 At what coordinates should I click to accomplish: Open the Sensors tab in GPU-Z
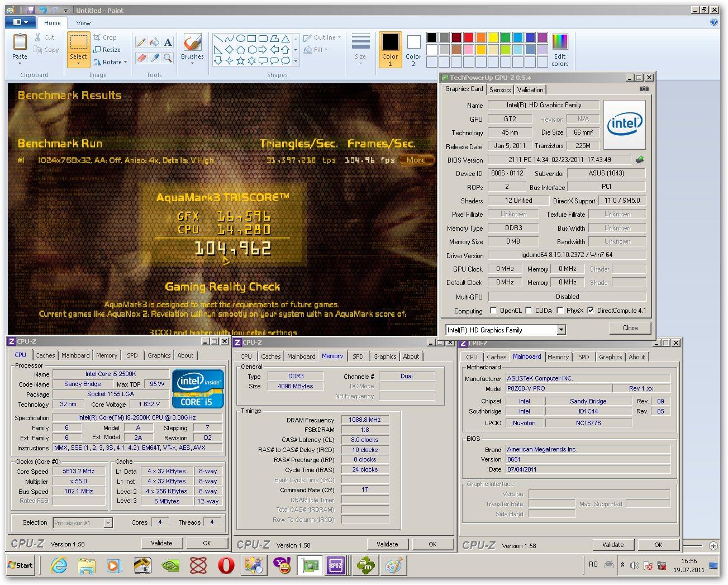[500, 90]
